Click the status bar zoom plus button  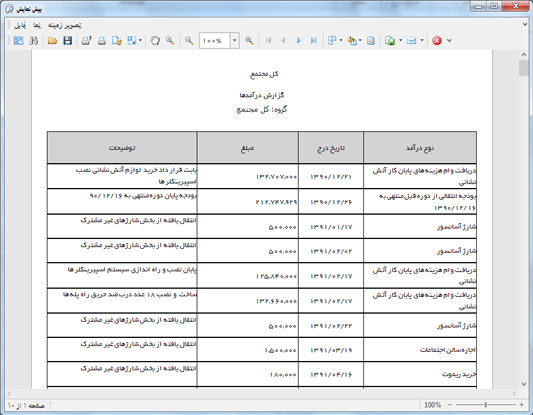(521, 405)
